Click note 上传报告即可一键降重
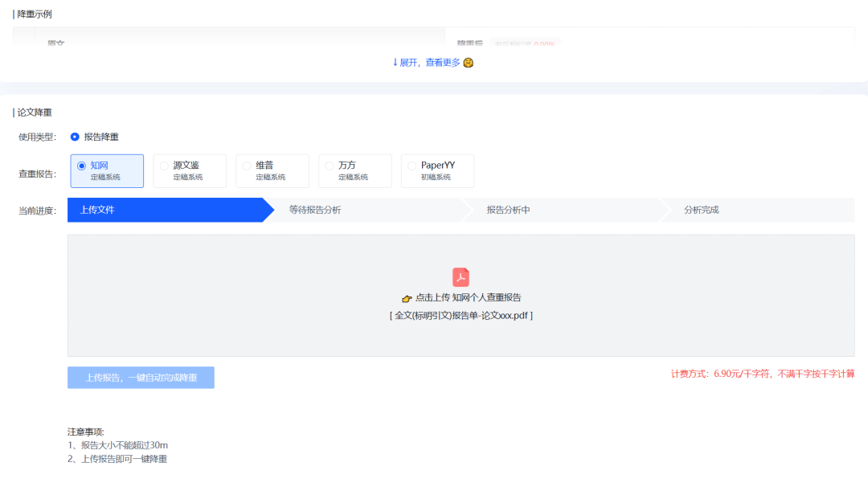Viewport: 868px width, 487px height. pyautogui.click(x=117, y=459)
